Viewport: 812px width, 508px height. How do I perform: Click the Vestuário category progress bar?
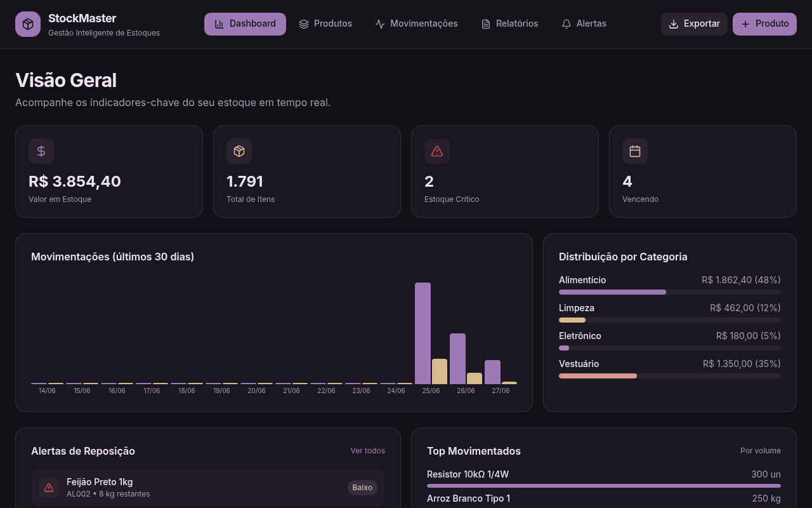670,376
